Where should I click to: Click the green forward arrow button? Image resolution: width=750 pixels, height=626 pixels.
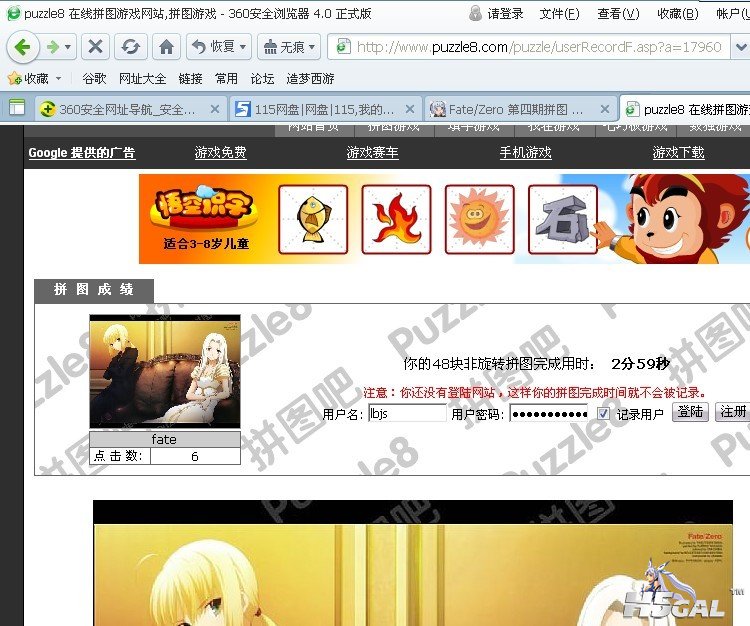[52, 47]
